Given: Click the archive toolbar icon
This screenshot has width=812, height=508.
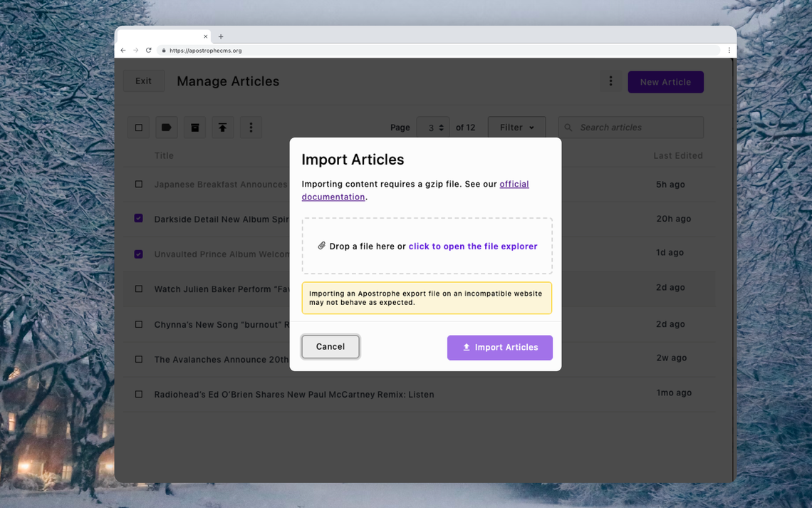Looking at the screenshot, I should 194,128.
